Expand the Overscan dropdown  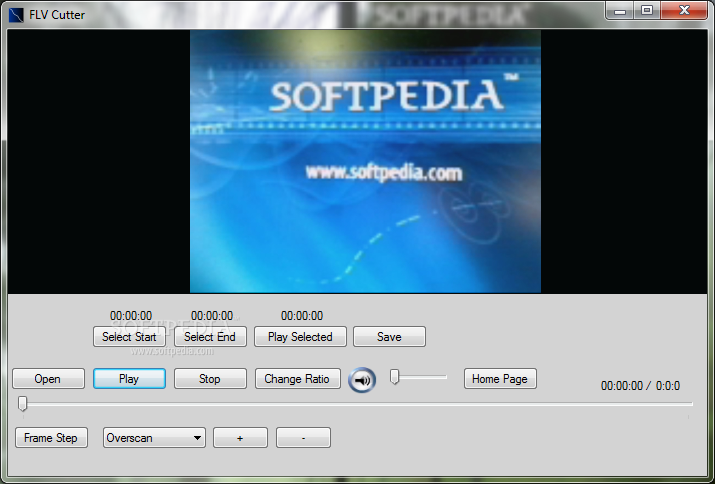(154, 437)
